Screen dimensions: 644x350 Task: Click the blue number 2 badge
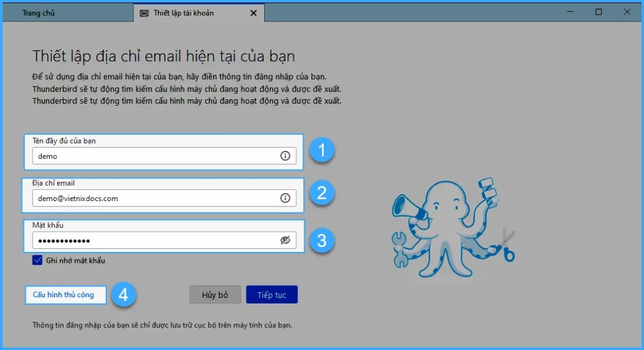click(322, 193)
